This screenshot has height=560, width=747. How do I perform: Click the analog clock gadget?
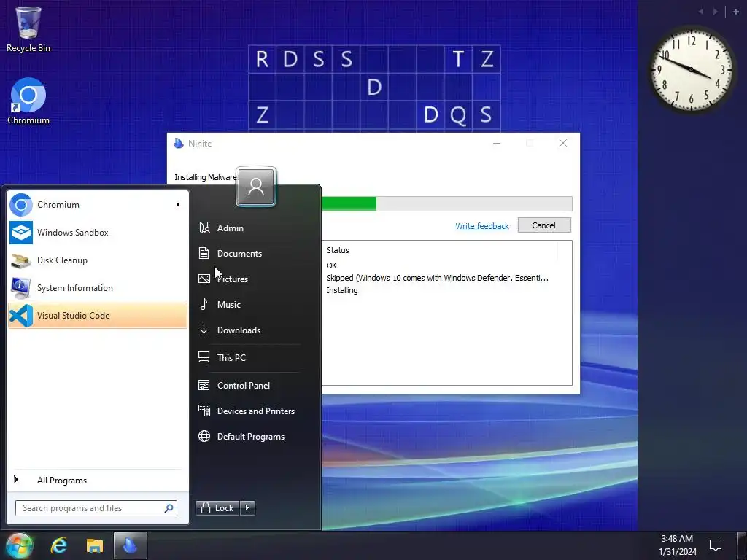[692, 69]
